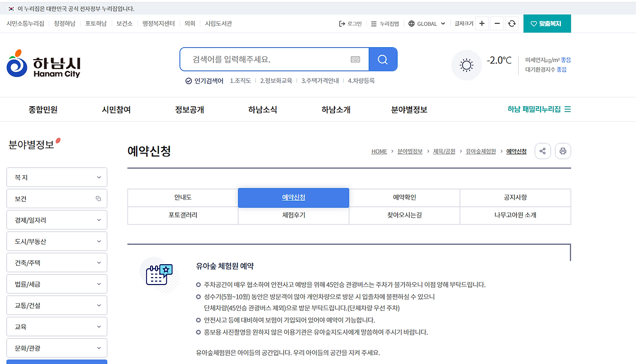636x364 pixels.
Task: Expand 교육 sidebar category
Action: point(57,327)
